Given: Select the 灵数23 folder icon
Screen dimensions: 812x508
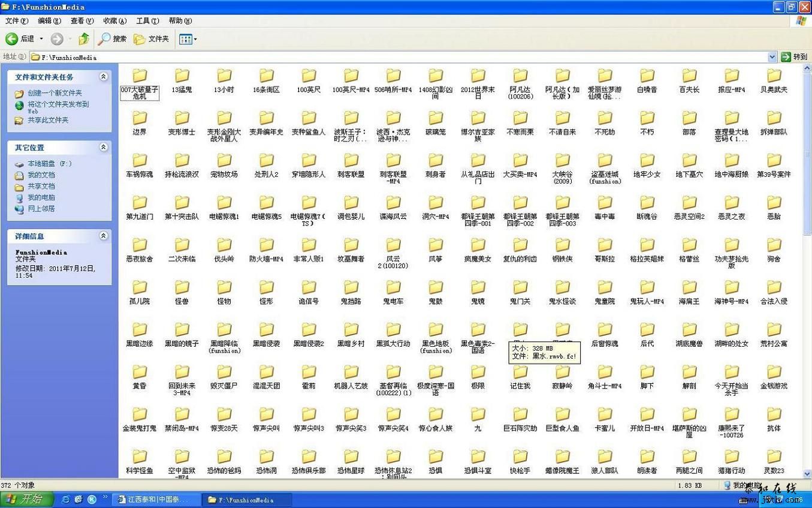Looking at the screenshot, I should pyautogui.click(x=774, y=456).
